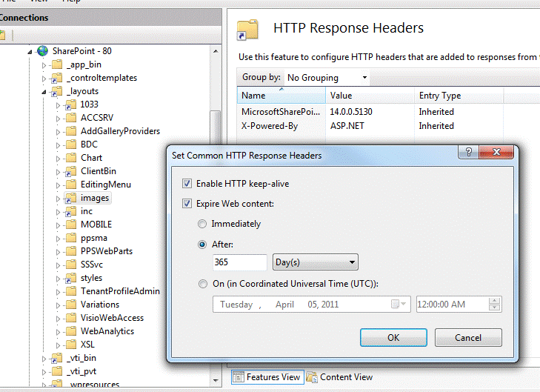The width and height of the screenshot is (540, 392).
Task: Click OK in the response headers dialog
Action: click(x=393, y=338)
